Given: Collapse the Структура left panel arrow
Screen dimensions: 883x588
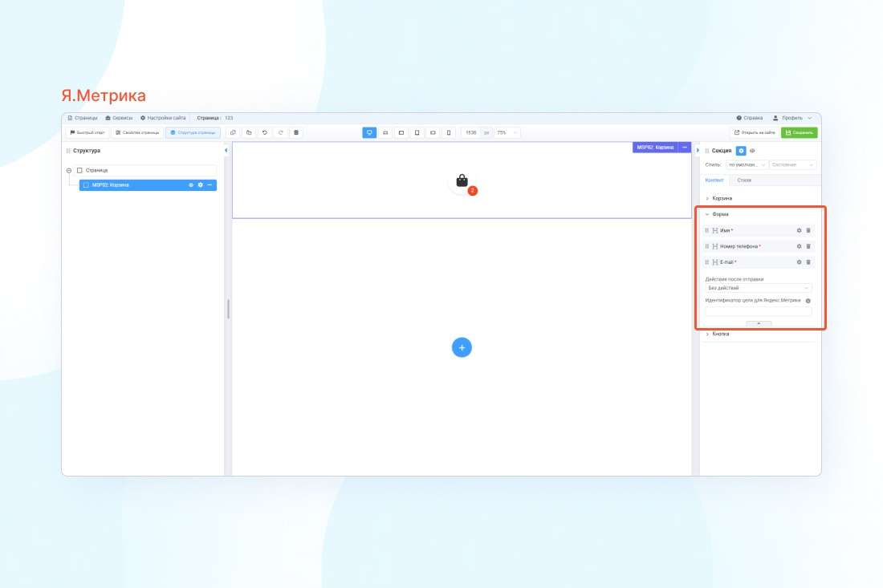Looking at the screenshot, I should pyautogui.click(x=226, y=151).
